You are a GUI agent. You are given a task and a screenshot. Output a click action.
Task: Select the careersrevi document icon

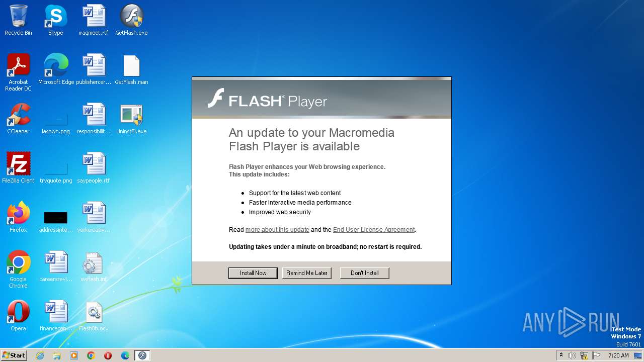pyautogui.click(x=56, y=266)
